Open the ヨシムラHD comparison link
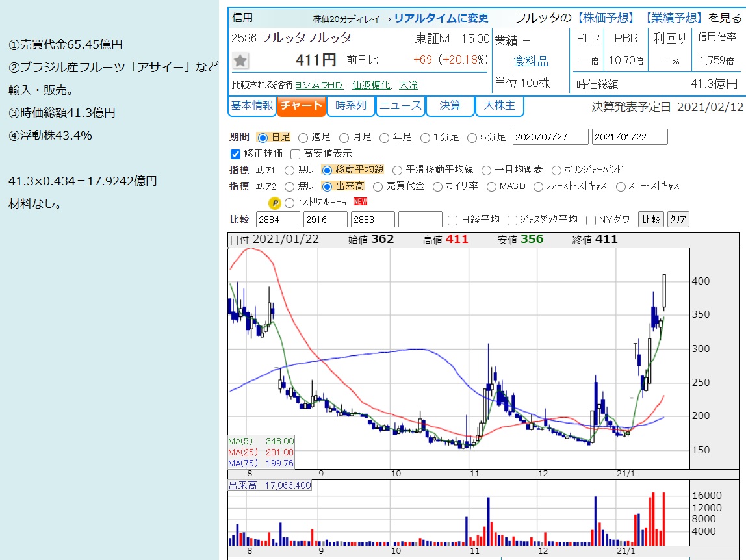Image resolution: width=746 pixels, height=560 pixels. pyautogui.click(x=319, y=85)
